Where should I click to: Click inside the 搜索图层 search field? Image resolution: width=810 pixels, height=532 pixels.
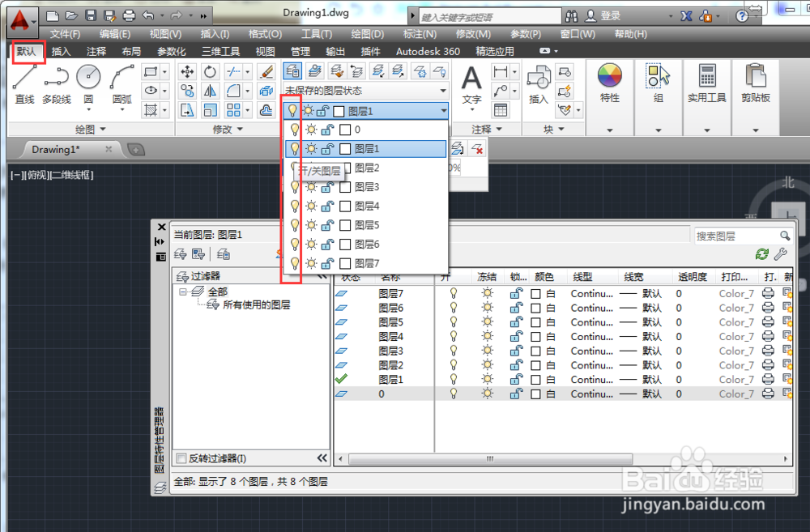click(733, 235)
